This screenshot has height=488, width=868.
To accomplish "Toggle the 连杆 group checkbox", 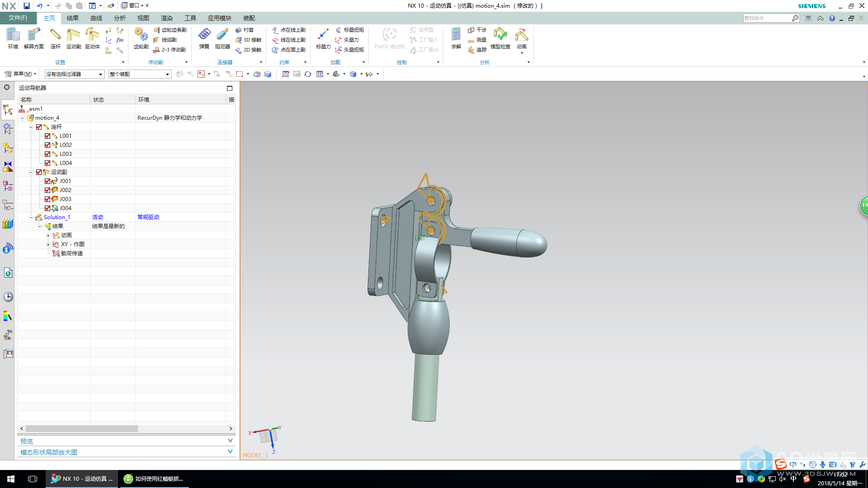I will [39, 127].
